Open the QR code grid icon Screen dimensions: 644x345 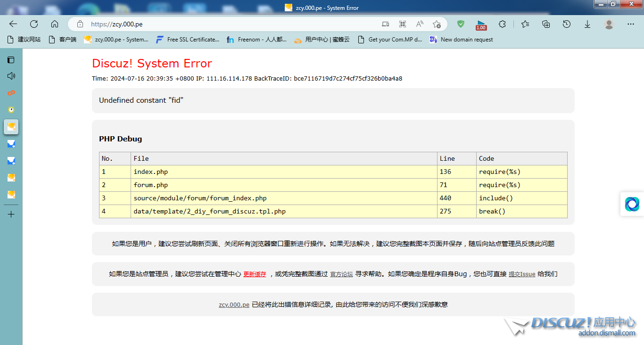point(403,24)
